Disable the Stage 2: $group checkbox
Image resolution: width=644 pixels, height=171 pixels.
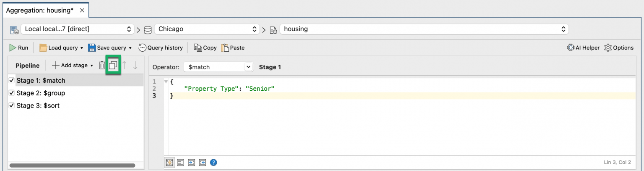pyautogui.click(x=12, y=93)
